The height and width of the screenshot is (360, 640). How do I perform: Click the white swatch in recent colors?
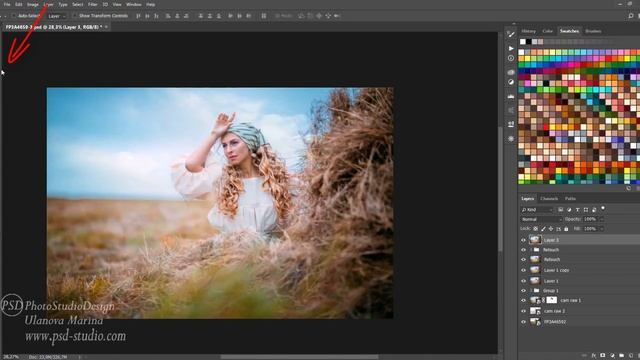pos(523,42)
